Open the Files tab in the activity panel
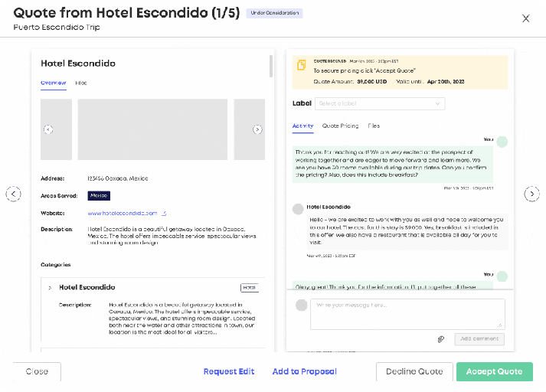Image resolution: width=546 pixels, height=392 pixels. pos(374,126)
